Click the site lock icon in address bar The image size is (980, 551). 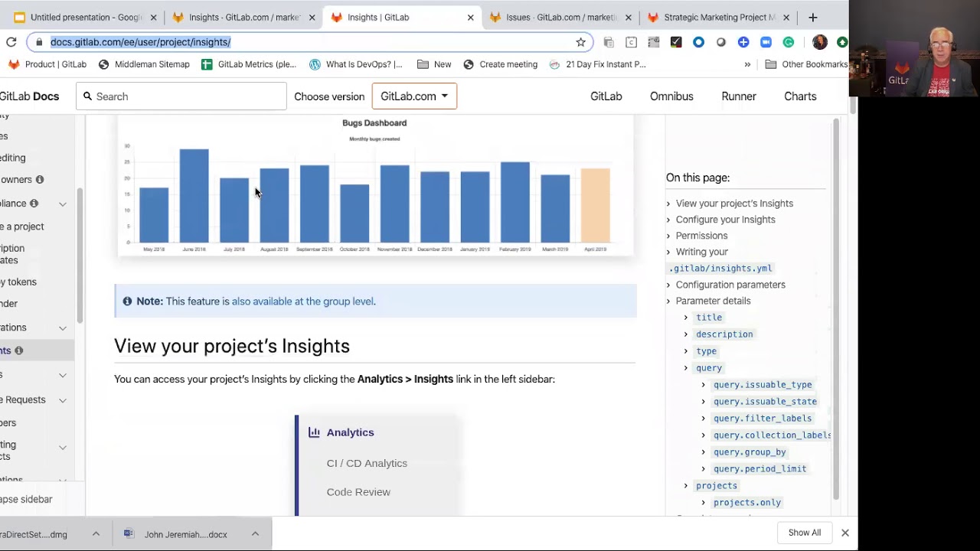click(39, 42)
